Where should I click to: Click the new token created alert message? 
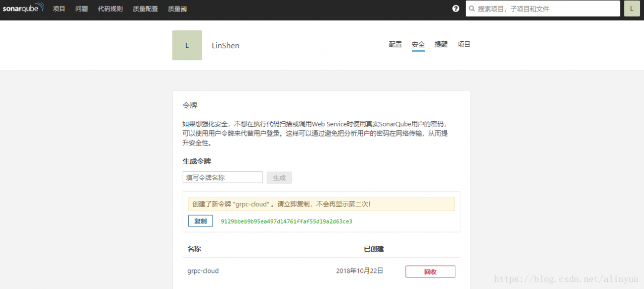tap(321, 204)
